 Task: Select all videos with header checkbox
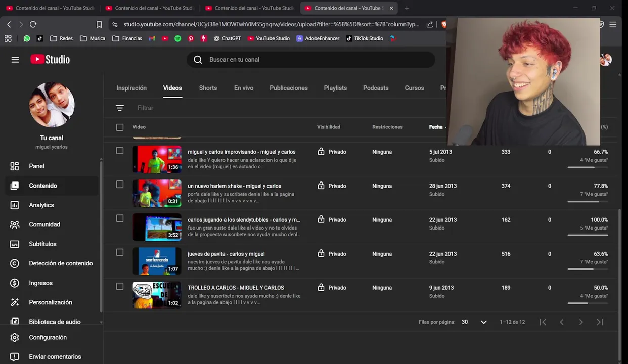tap(120, 127)
